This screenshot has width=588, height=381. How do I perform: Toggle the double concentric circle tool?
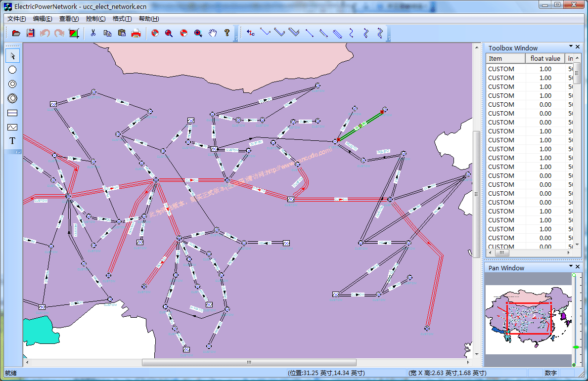click(12, 84)
